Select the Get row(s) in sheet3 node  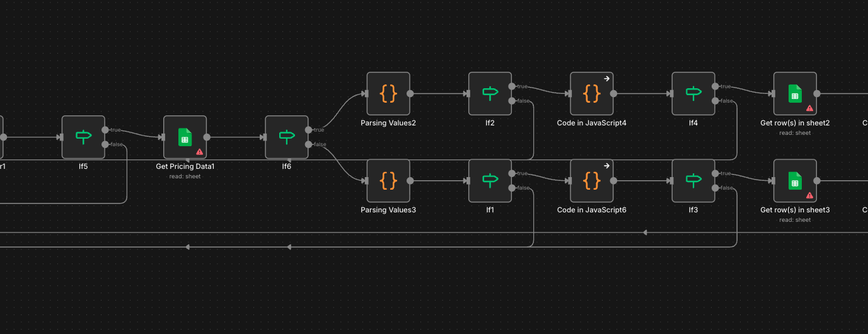(x=795, y=180)
